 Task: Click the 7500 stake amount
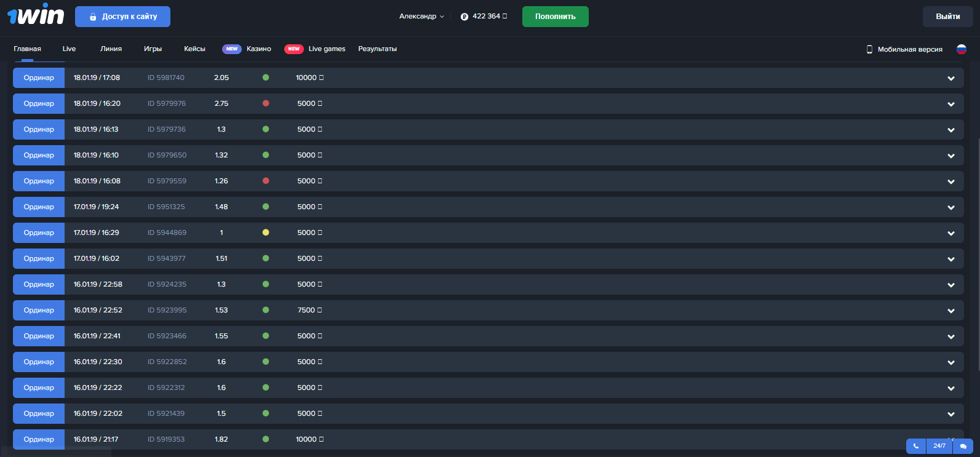(306, 310)
